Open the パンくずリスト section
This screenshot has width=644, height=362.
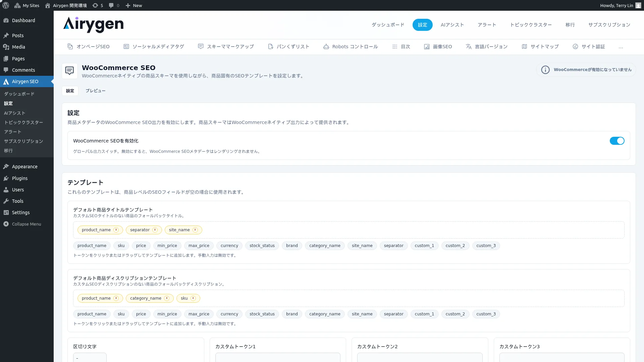tap(288, 47)
